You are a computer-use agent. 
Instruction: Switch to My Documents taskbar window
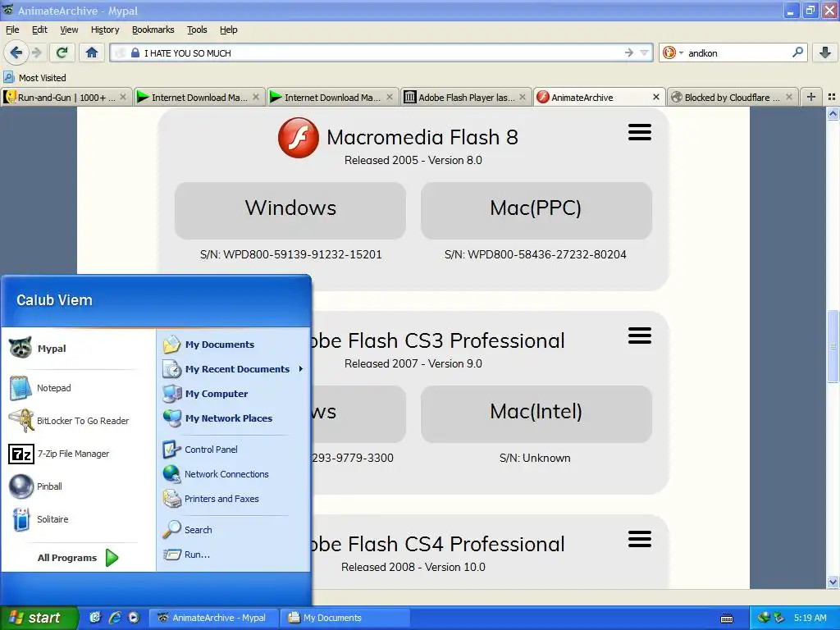coord(345,618)
